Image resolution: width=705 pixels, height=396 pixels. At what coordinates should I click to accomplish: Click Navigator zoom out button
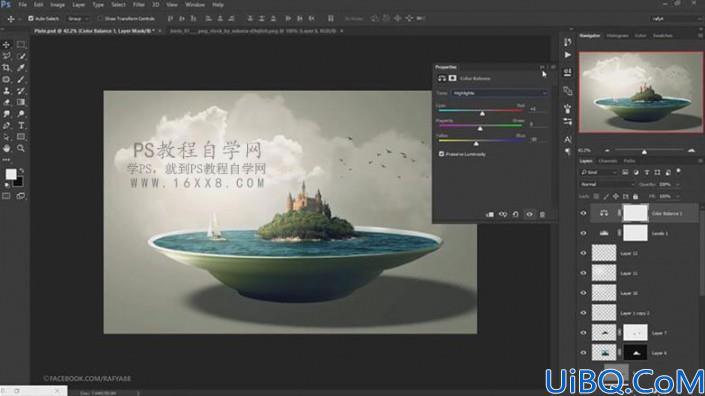[607, 151]
